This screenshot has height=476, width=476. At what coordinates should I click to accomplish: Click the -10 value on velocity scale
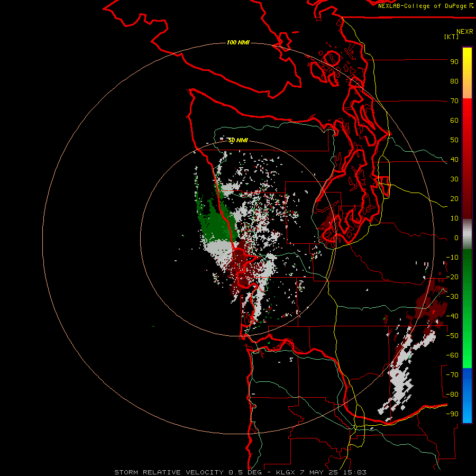452,258
